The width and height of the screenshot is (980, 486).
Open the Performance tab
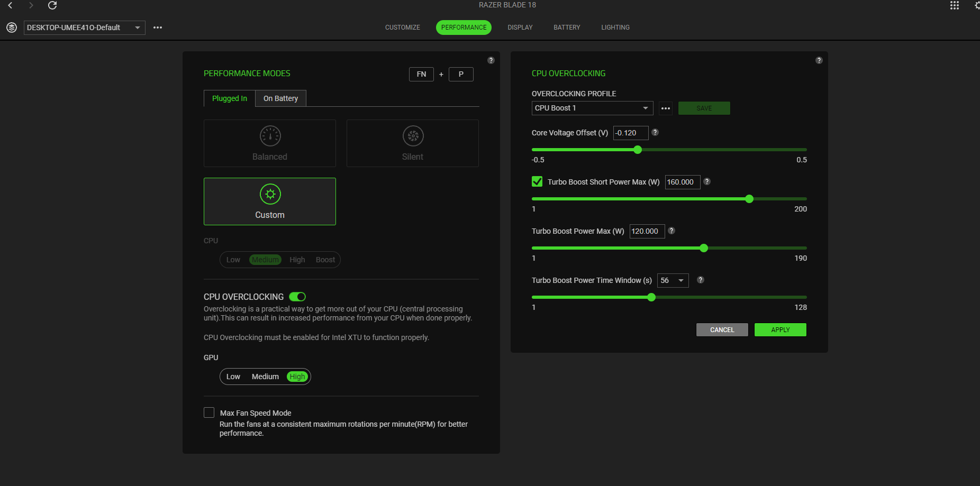pos(464,27)
